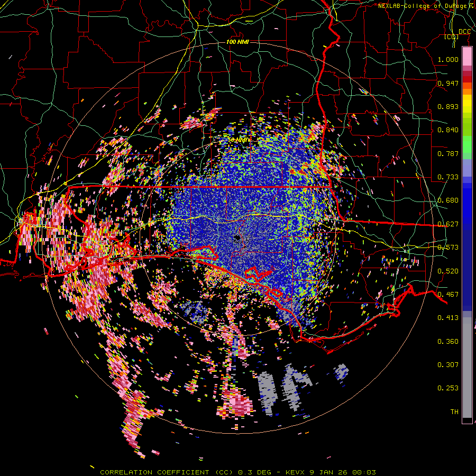The image size is (476, 476).
Task: Click the black radar site at map center
Action: [237, 237]
